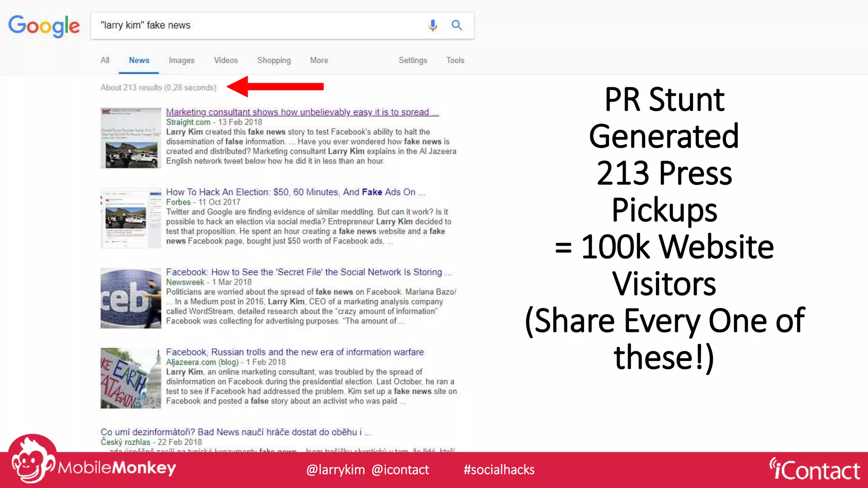Viewport: 868px width, 488px height.
Task: Open the Videos tab
Action: point(226,60)
